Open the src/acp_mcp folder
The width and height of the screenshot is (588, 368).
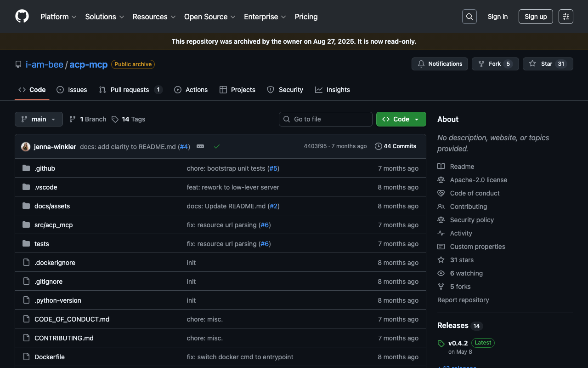click(53, 225)
